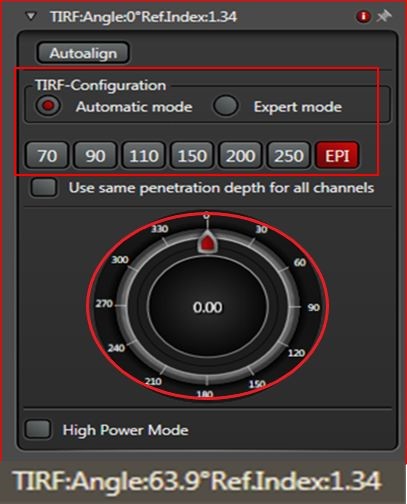Click the red info icon in header
407x504 pixels.
click(363, 16)
